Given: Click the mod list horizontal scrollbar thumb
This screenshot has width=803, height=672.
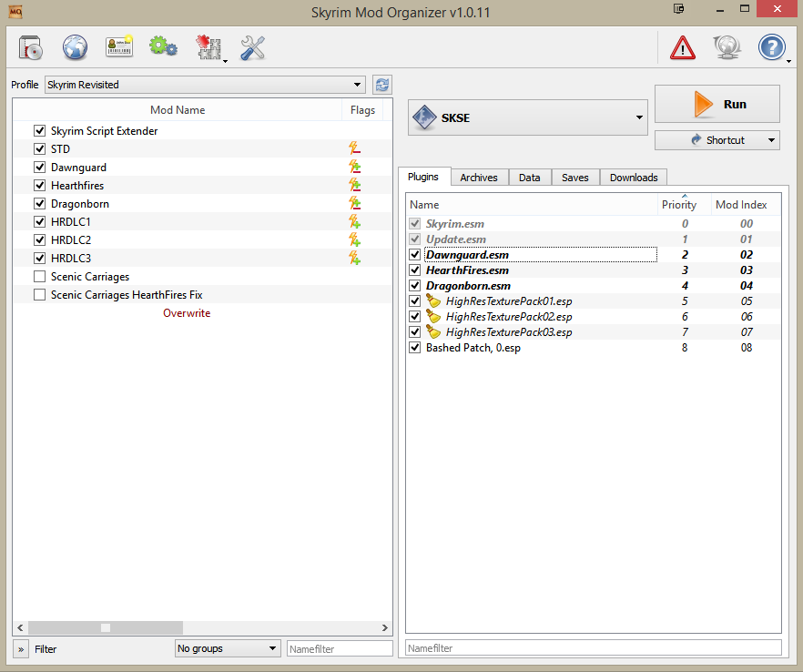Looking at the screenshot, I should pyautogui.click(x=106, y=627).
